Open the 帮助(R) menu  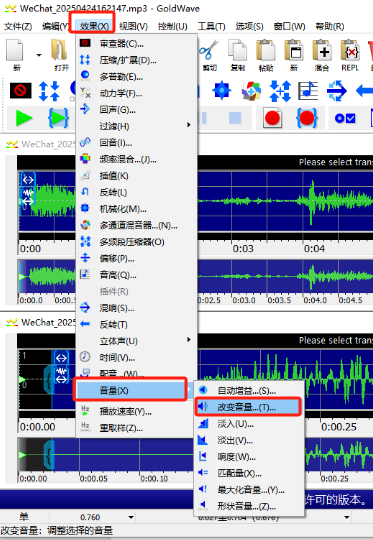330,26
